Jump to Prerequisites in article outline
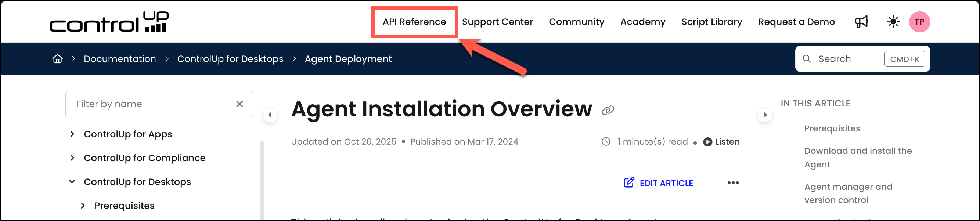This screenshot has width=980, height=221. pos(832,128)
